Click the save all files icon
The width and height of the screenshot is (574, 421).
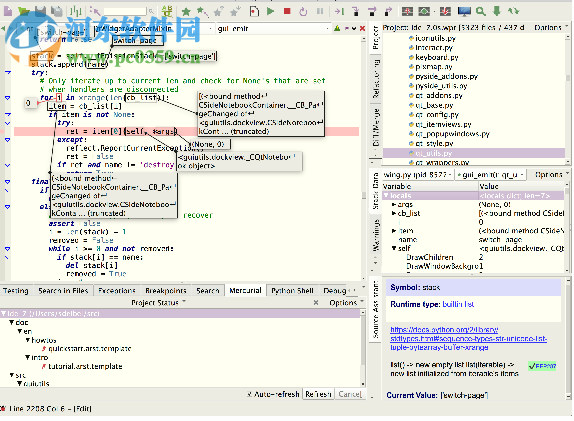(57, 11)
